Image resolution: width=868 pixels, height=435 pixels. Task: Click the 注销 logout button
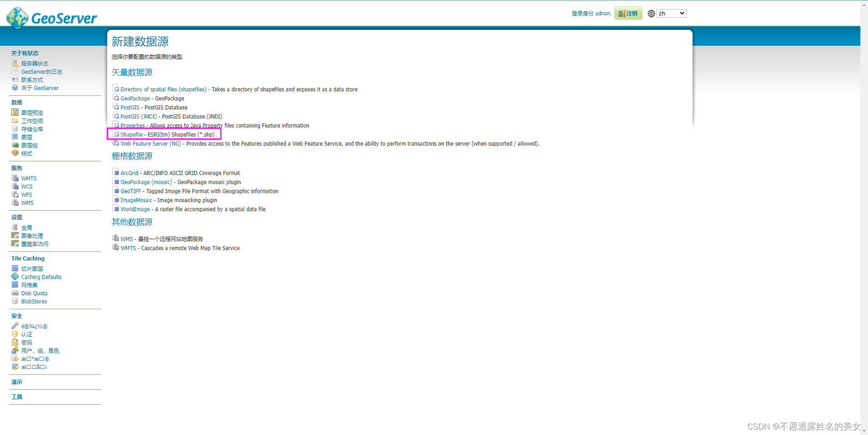628,14
